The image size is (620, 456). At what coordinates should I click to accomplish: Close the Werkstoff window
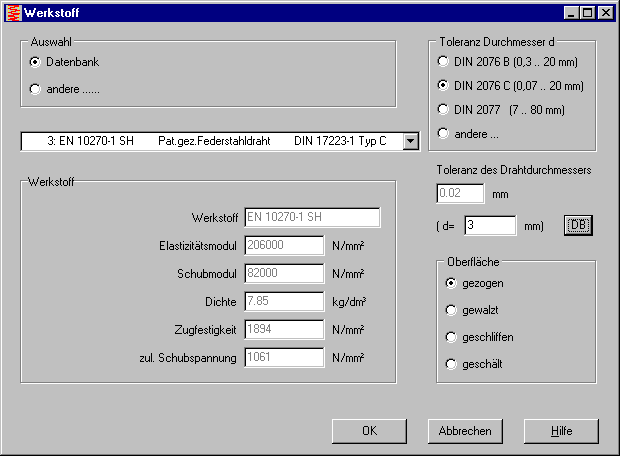[x=604, y=12]
